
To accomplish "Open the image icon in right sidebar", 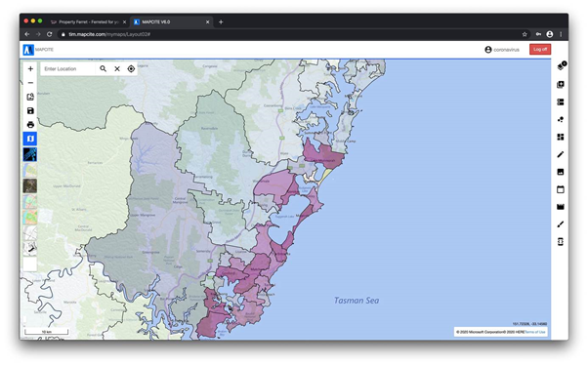I will [x=561, y=172].
